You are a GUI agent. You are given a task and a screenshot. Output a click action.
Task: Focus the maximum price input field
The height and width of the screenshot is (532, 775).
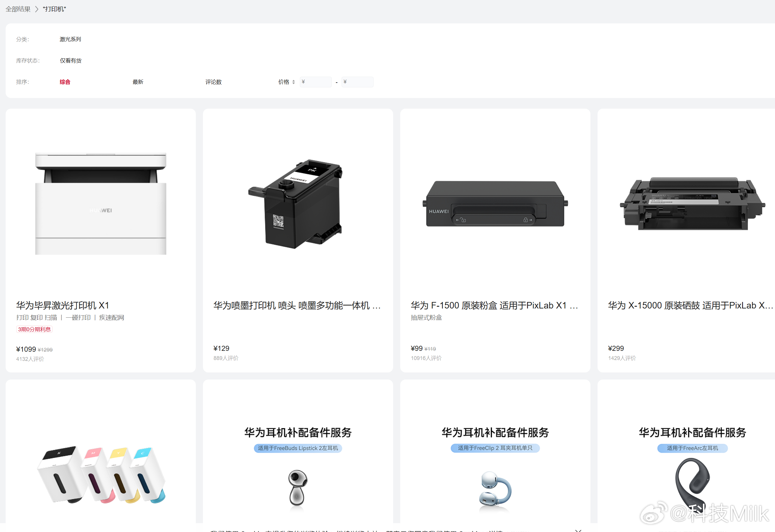click(358, 82)
